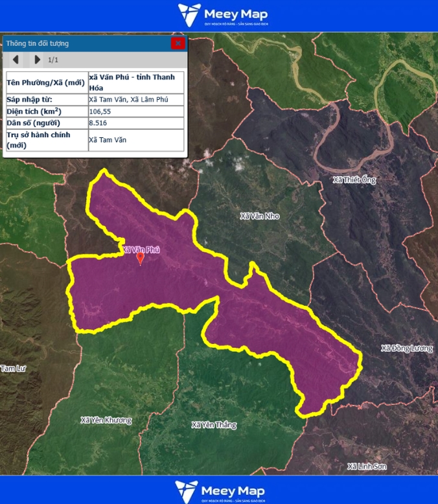
Task: Click the 1/1 record counter
Action: coord(53,60)
